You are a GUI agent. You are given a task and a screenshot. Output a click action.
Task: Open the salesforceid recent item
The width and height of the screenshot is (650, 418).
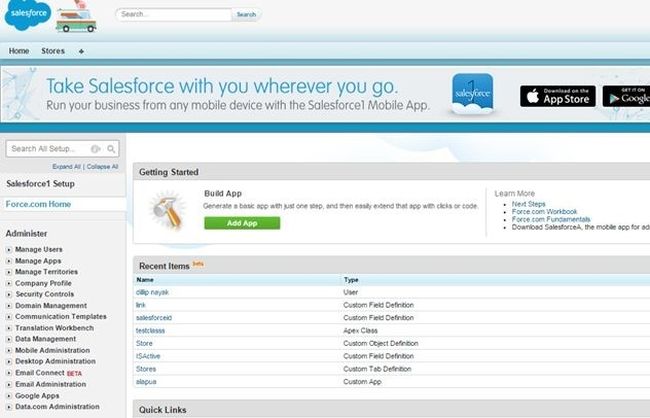(154, 318)
